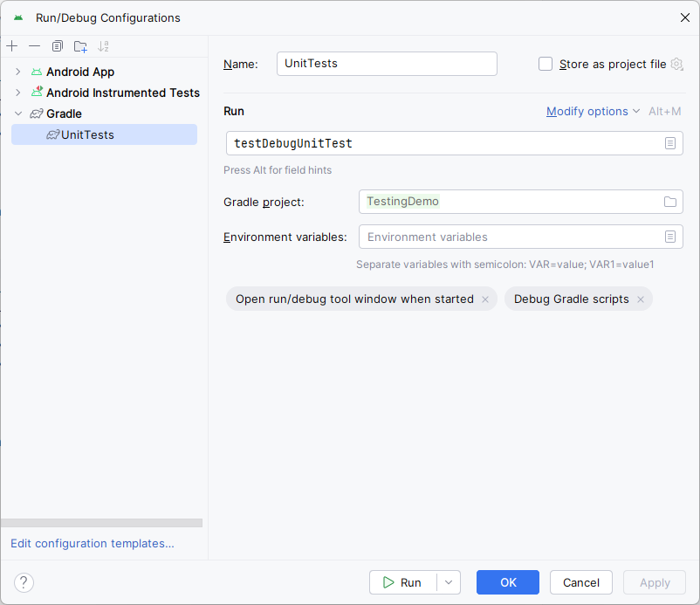700x605 pixels.
Task: Collapse the Gradle tree node
Action: click(17, 113)
